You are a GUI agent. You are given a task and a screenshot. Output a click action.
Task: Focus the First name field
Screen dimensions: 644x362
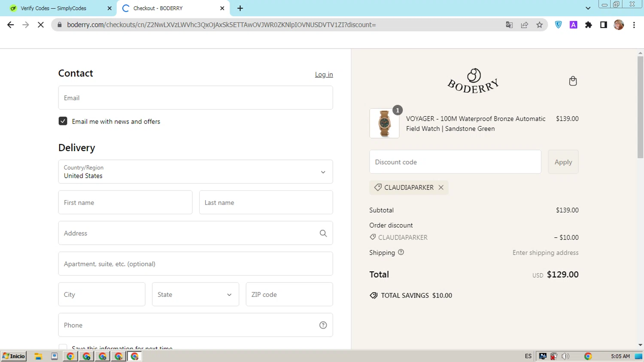(125, 202)
